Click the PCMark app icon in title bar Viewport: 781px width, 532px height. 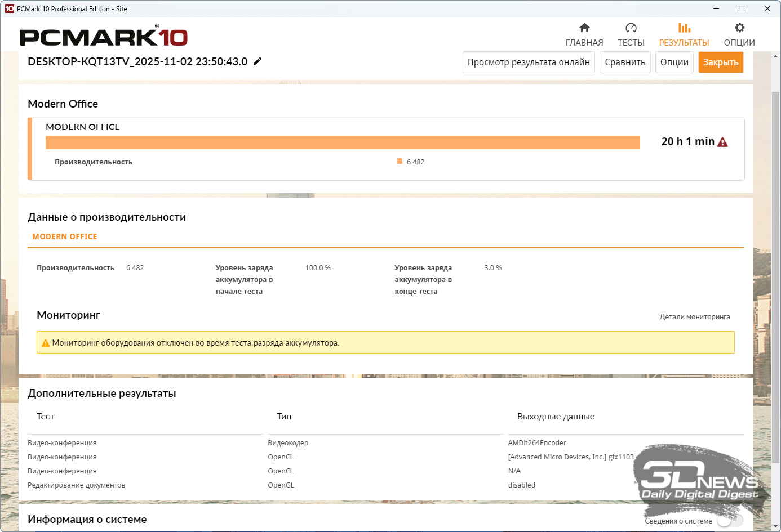9,8
